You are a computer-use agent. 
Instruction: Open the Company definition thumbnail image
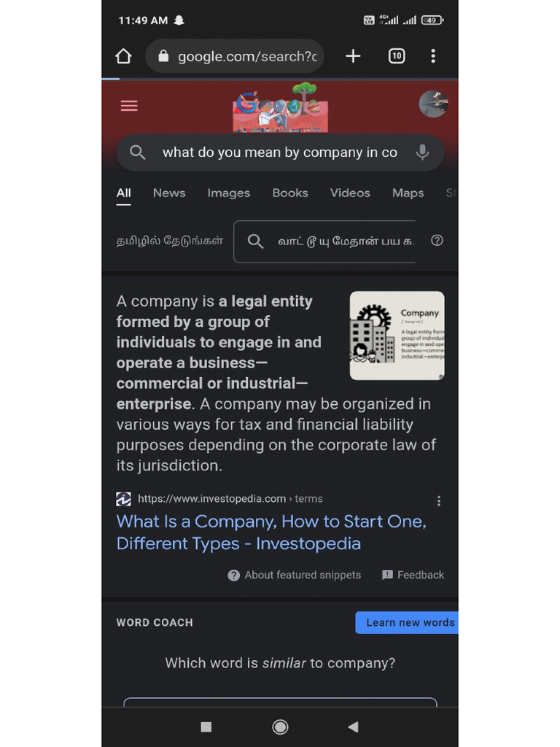397,336
